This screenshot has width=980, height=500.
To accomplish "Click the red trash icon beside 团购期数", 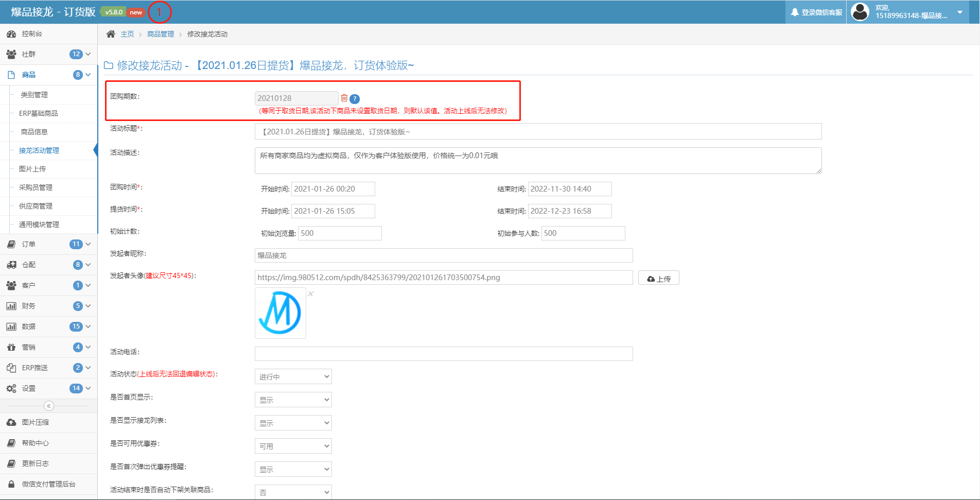I will click(344, 98).
